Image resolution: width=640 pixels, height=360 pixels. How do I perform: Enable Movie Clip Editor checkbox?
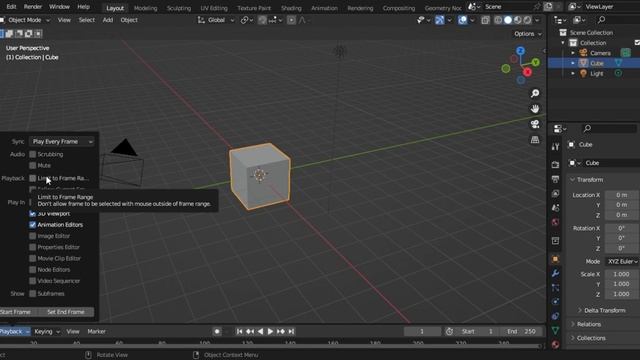click(33, 258)
